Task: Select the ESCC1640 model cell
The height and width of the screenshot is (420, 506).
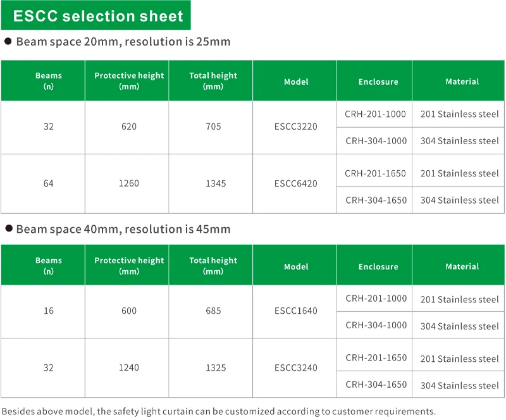Action: (295, 311)
